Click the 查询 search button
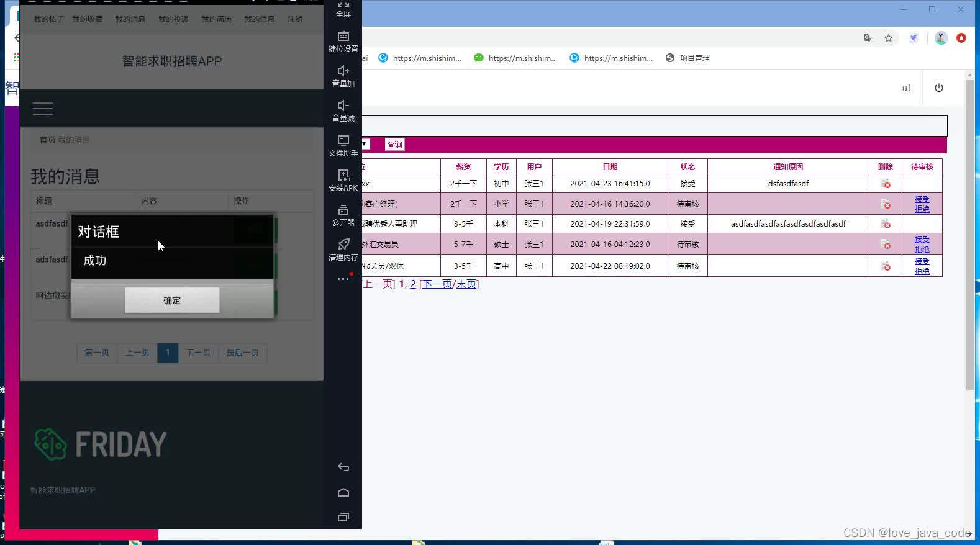This screenshot has width=980, height=545. pos(395,145)
